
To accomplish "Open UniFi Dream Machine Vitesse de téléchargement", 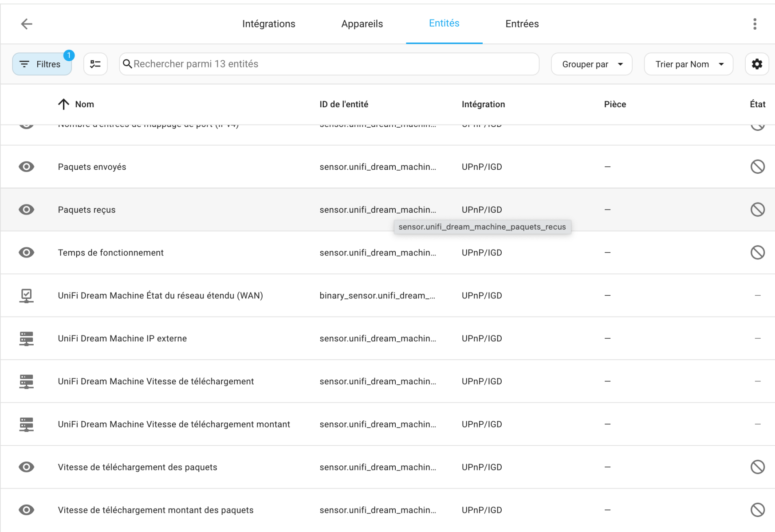I will click(156, 382).
